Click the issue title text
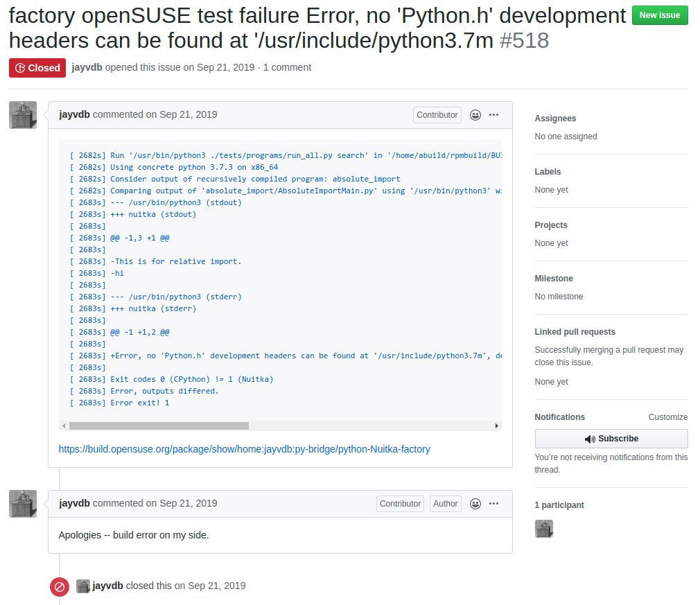The image size is (700, 605). coord(317,28)
